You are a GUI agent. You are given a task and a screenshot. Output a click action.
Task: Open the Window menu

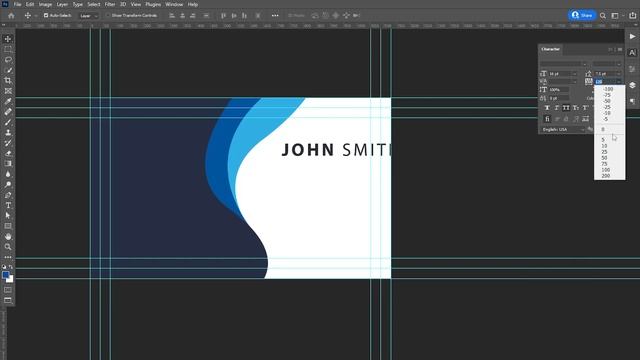point(174,4)
